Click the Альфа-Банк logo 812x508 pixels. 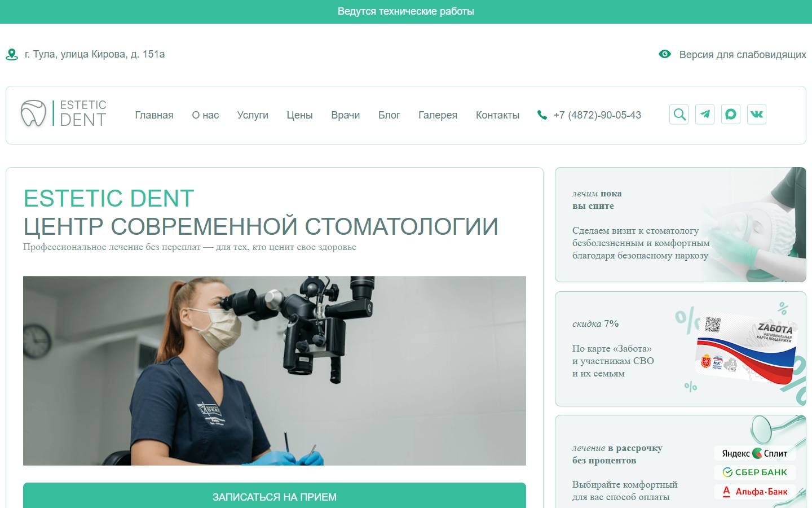click(x=755, y=491)
